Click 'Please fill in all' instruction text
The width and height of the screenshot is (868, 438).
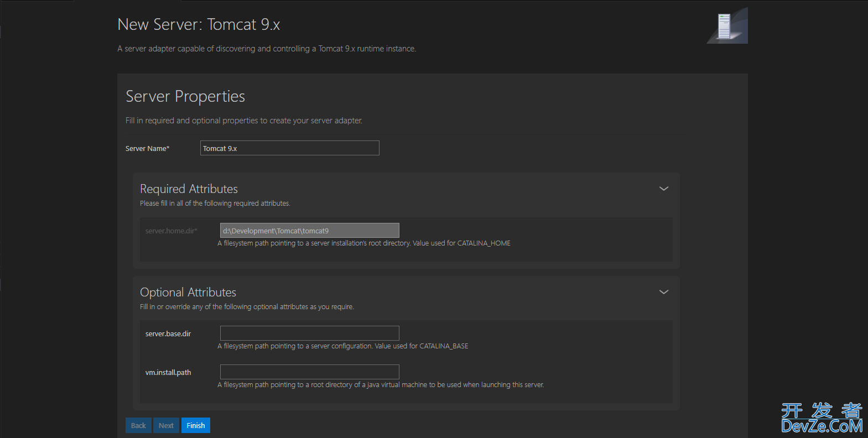tap(215, 203)
